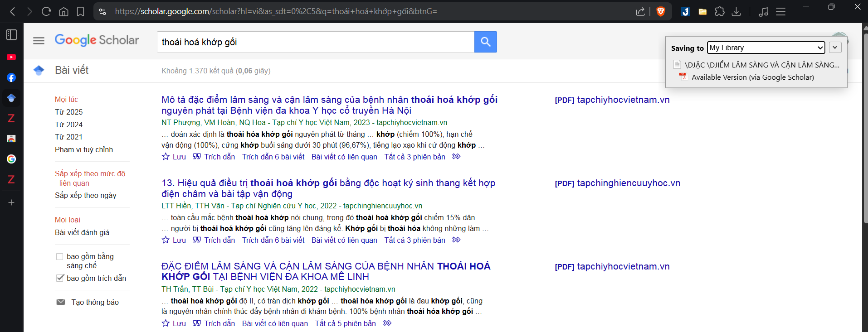Select Mọi lúc time filter
The height and width of the screenshot is (332, 868).
point(66,99)
